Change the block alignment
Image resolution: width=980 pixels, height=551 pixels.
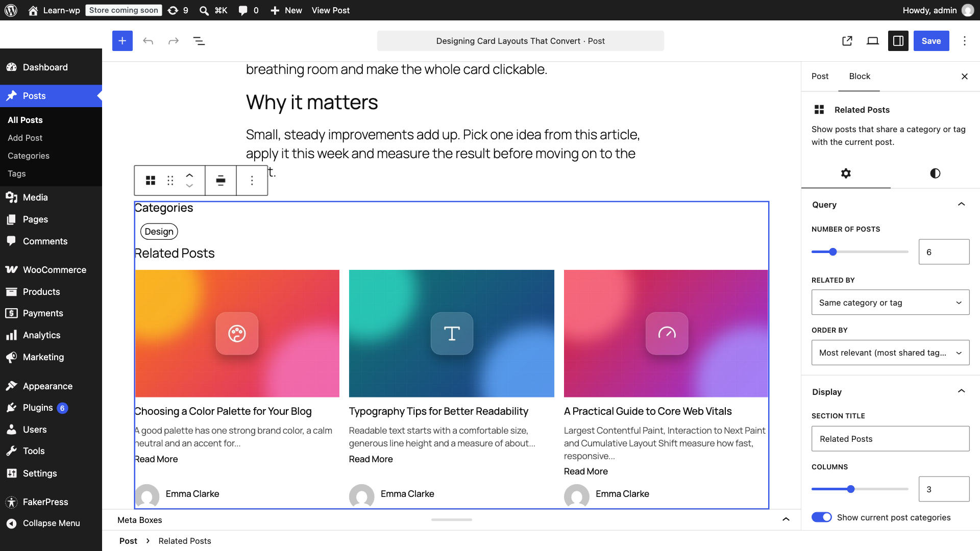[220, 181]
